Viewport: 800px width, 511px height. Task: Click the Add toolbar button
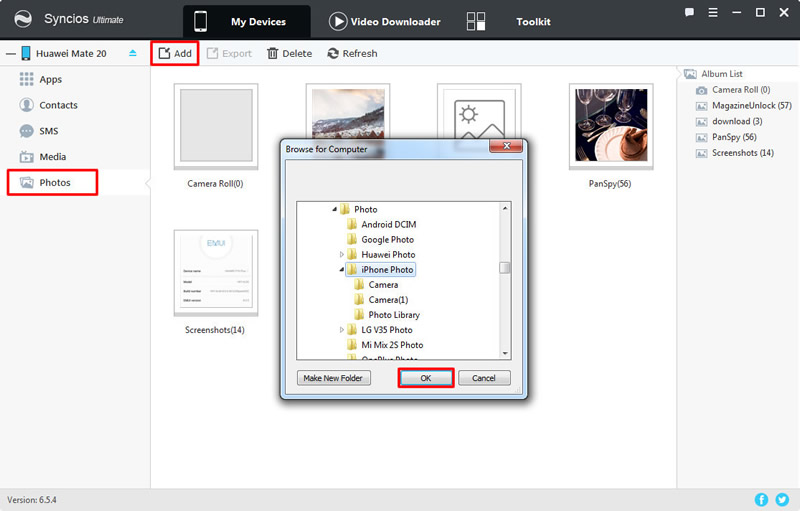(175, 53)
